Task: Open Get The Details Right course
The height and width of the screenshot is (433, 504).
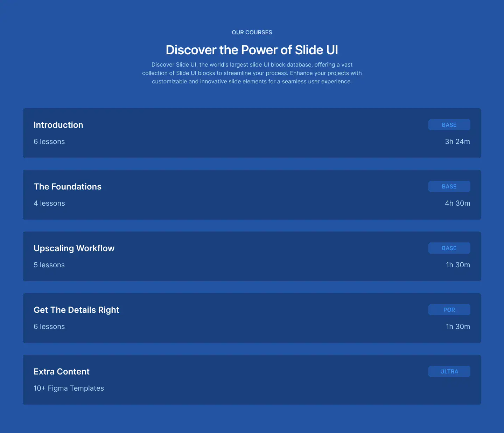Action: pyautogui.click(x=252, y=318)
